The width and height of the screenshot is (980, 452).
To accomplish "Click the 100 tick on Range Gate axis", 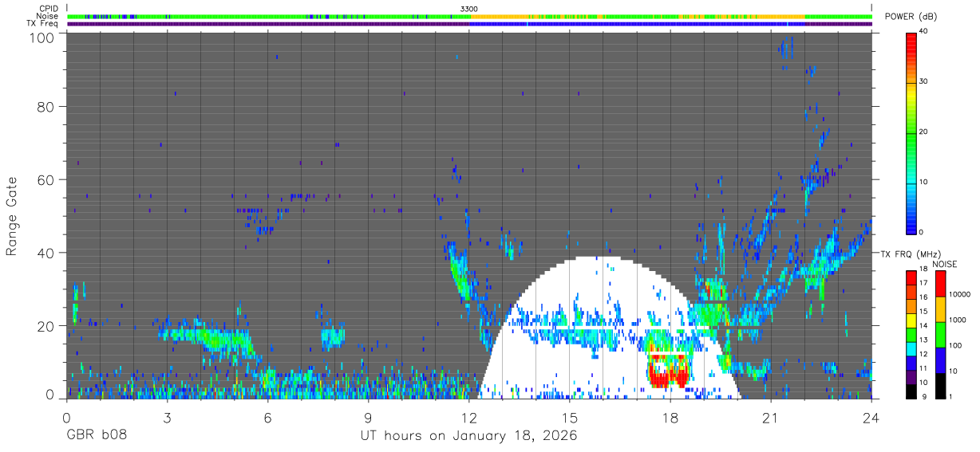I will pyautogui.click(x=42, y=37).
